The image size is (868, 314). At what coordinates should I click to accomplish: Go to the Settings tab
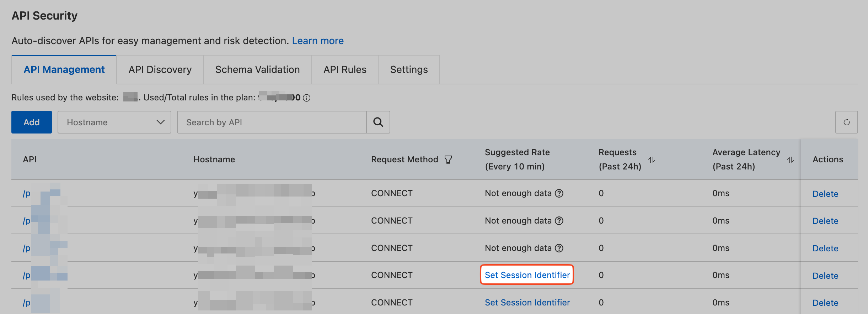pos(409,69)
